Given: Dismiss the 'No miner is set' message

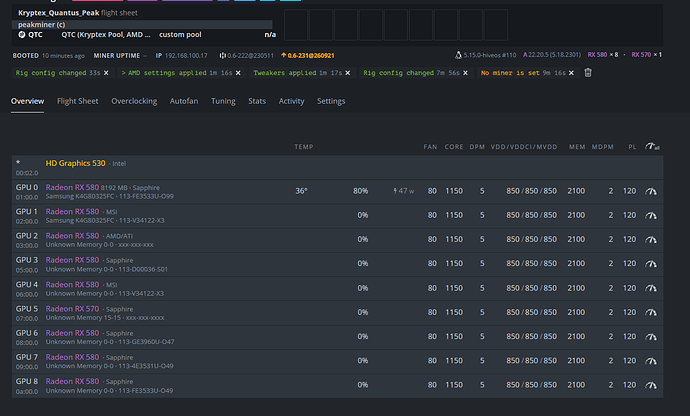Looking at the screenshot, I should point(571,73).
